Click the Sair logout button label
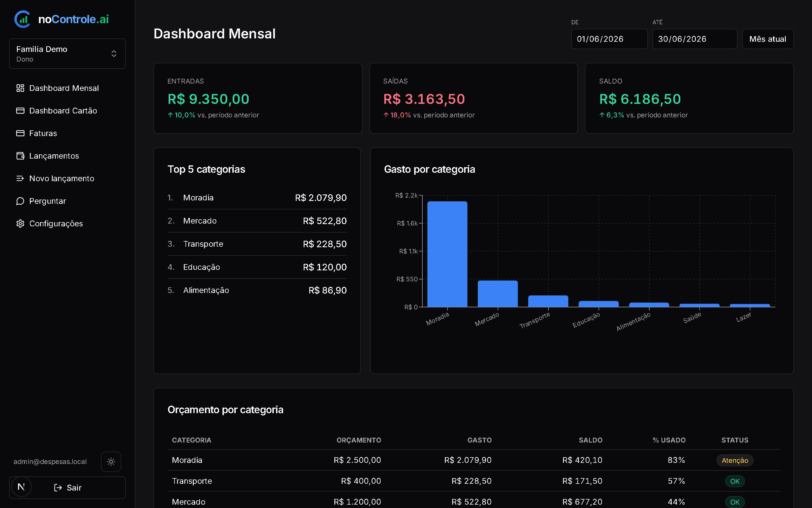Image resolution: width=812 pixels, height=508 pixels. (x=74, y=487)
